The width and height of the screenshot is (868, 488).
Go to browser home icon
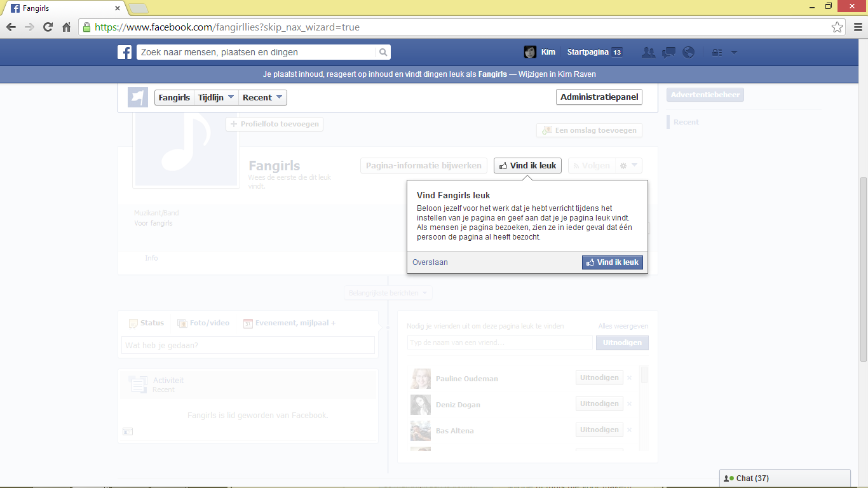point(66,27)
